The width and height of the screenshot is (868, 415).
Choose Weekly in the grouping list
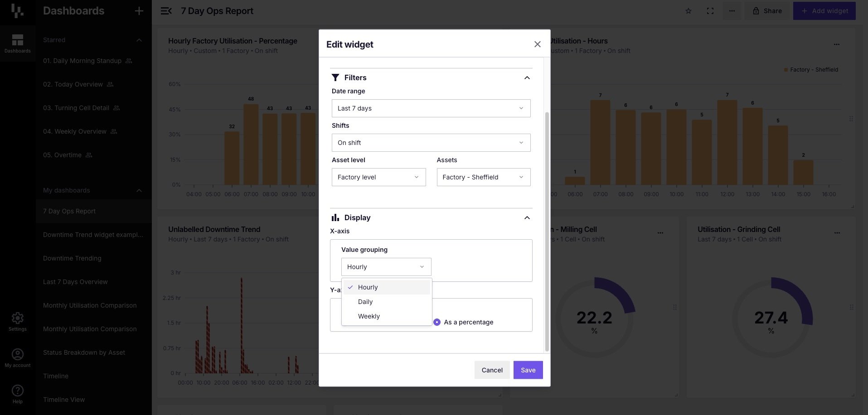[387, 316]
